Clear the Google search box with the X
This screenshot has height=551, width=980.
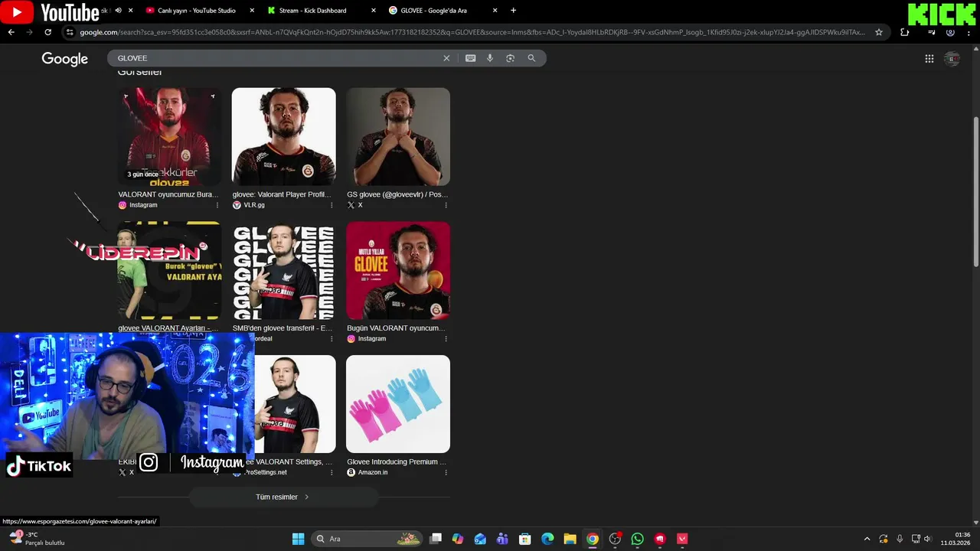(446, 58)
